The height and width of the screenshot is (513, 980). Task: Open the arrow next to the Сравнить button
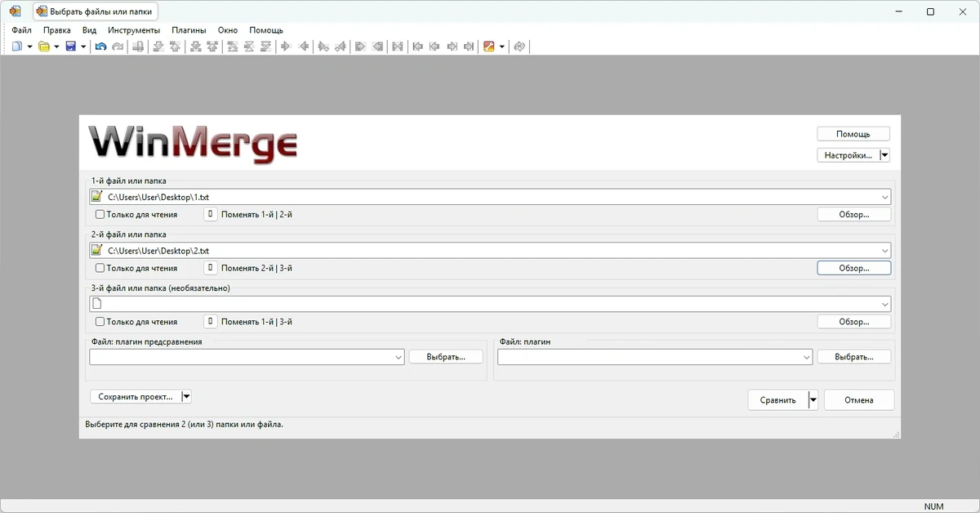813,400
